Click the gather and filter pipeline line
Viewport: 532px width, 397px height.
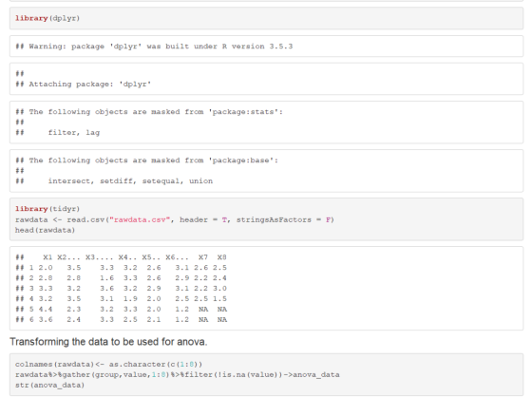click(x=177, y=375)
